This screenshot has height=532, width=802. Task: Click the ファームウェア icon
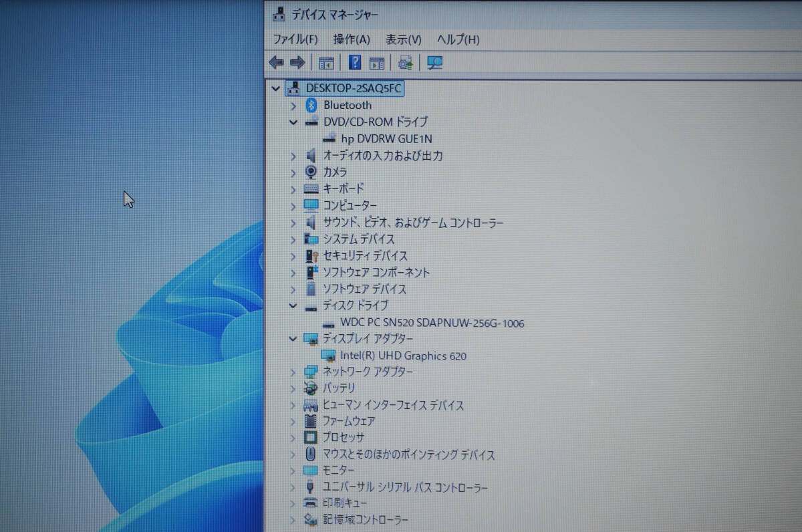click(311, 421)
